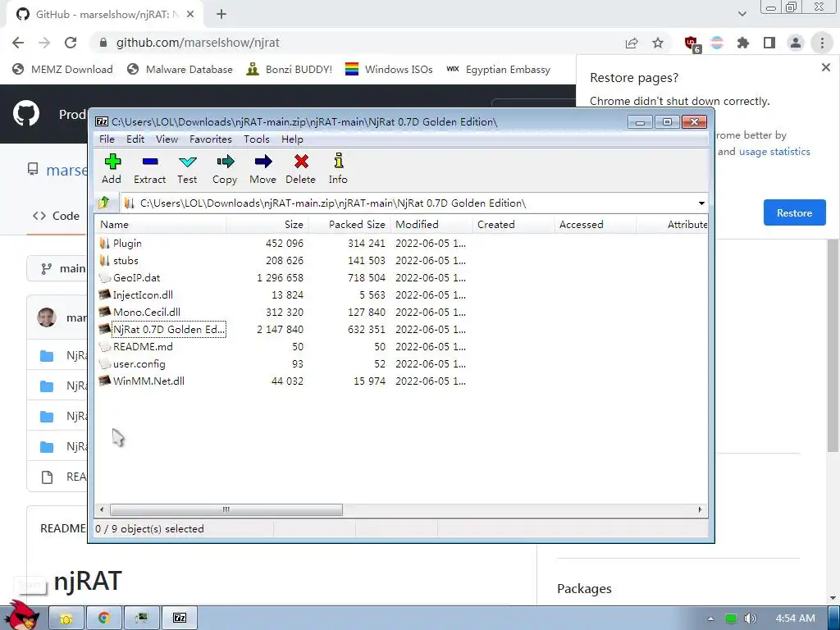Click the scroll right arrow in 7-Zip

[700, 509]
